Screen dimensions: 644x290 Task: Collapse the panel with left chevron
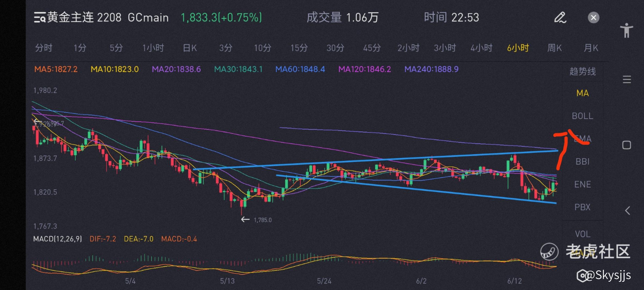tap(627, 211)
